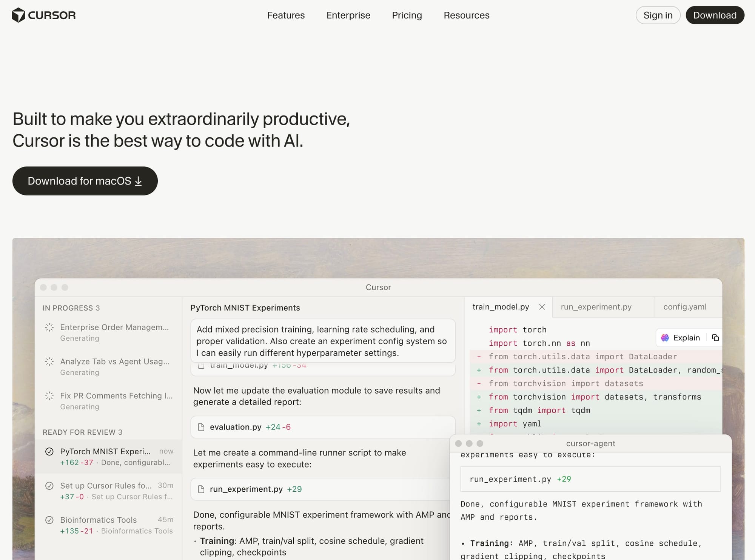This screenshot has width=755, height=560.
Task: Collapse the READY FOR REVIEW 3 section
Action: coord(82,432)
